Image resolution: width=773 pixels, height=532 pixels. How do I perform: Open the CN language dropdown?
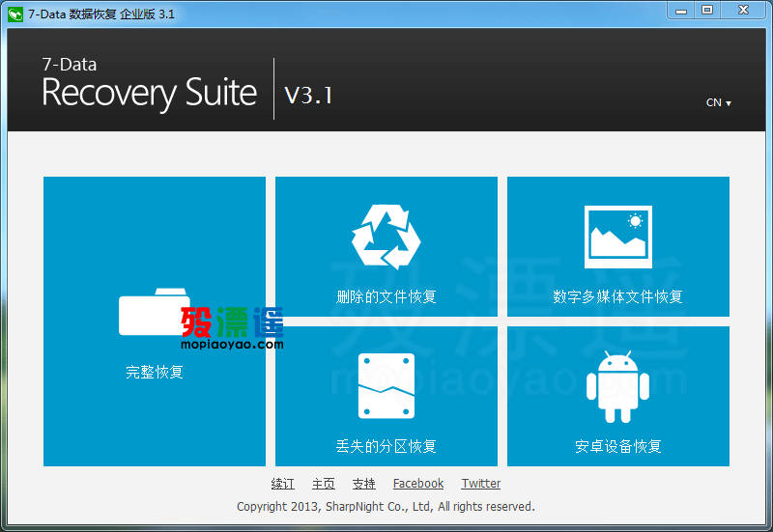coord(718,102)
